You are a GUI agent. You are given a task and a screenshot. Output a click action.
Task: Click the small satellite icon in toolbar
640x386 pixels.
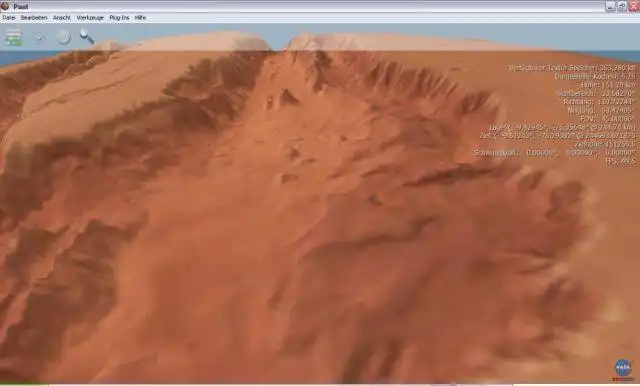point(38,38)
